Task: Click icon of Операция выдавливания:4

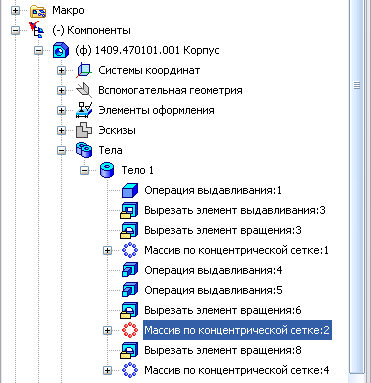Action: (x=130, y=270)
